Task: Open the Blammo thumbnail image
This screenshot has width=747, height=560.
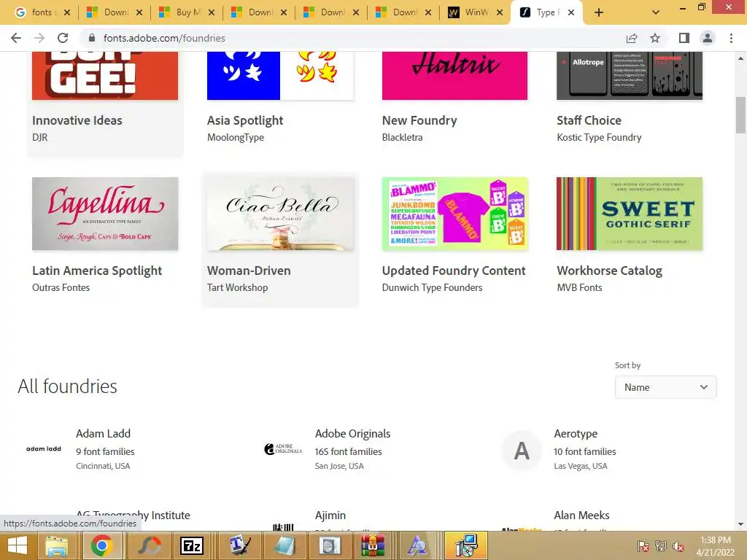Action: (455, 214)
